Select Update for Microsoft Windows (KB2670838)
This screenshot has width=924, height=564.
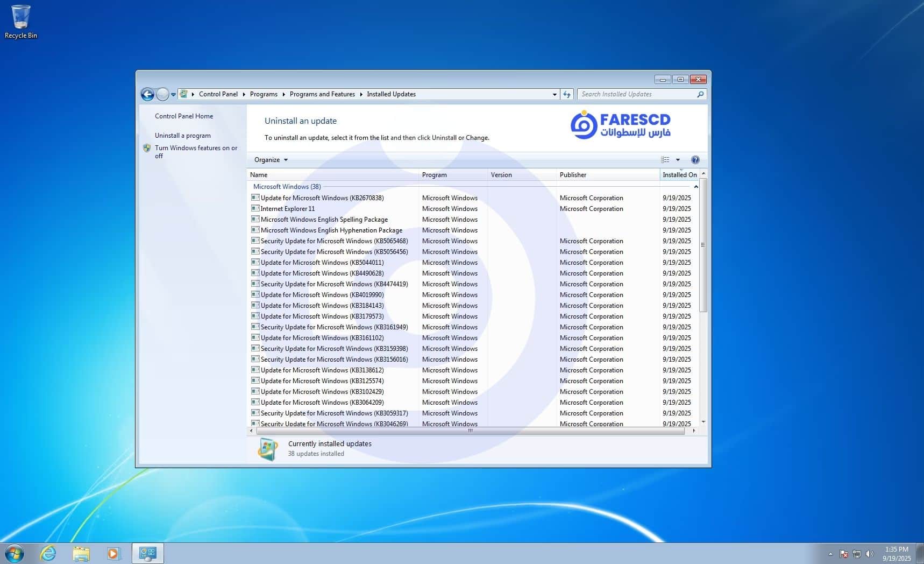point(473,198)
